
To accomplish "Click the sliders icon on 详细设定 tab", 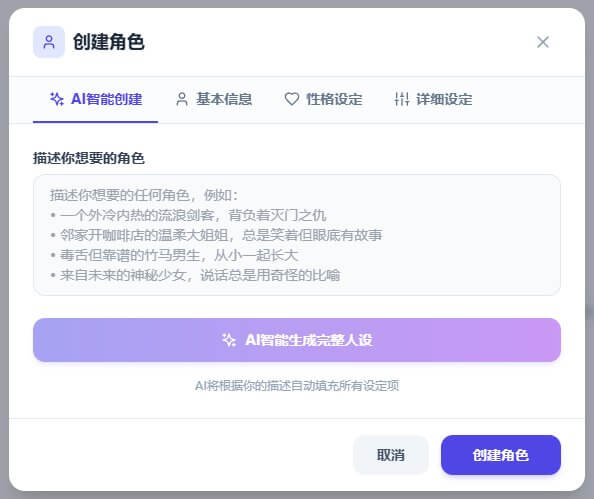I will coord(402,99).
